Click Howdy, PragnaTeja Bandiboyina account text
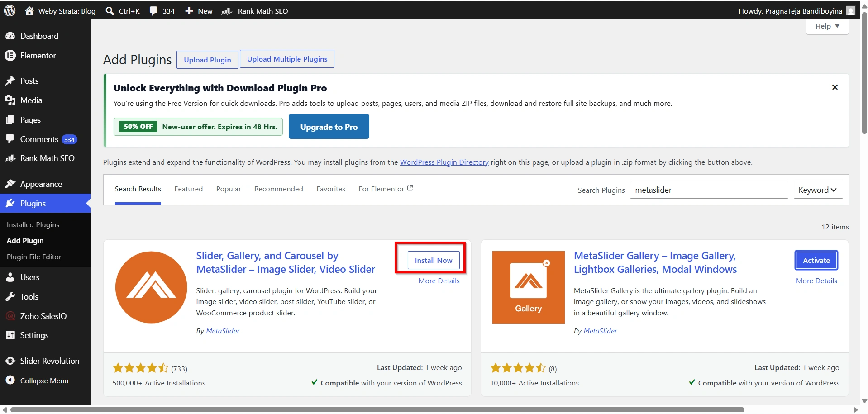Image resolution: width=868 pixels, height=414 pixels. coord(790,11)
